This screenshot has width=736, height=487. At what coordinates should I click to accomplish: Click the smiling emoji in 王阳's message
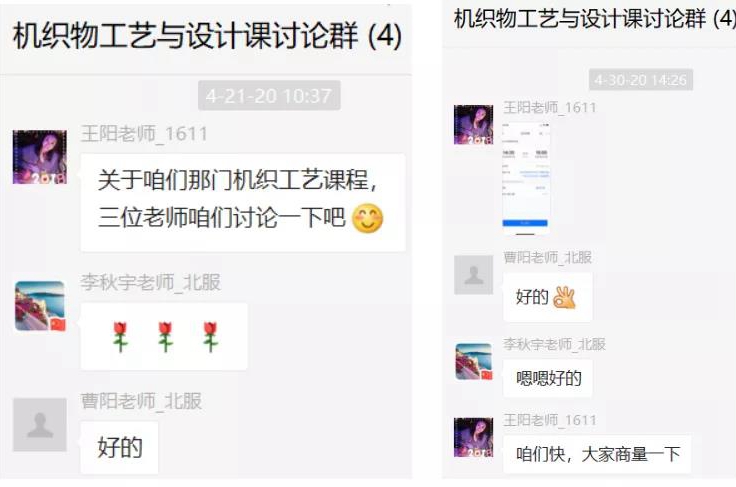coord(368,218)
